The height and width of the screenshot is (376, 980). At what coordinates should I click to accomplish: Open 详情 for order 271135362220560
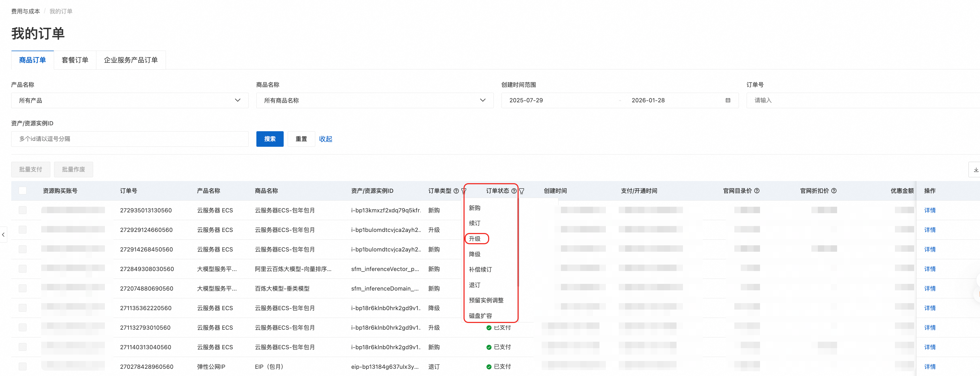pyautogui.click(x=930, y=308)
